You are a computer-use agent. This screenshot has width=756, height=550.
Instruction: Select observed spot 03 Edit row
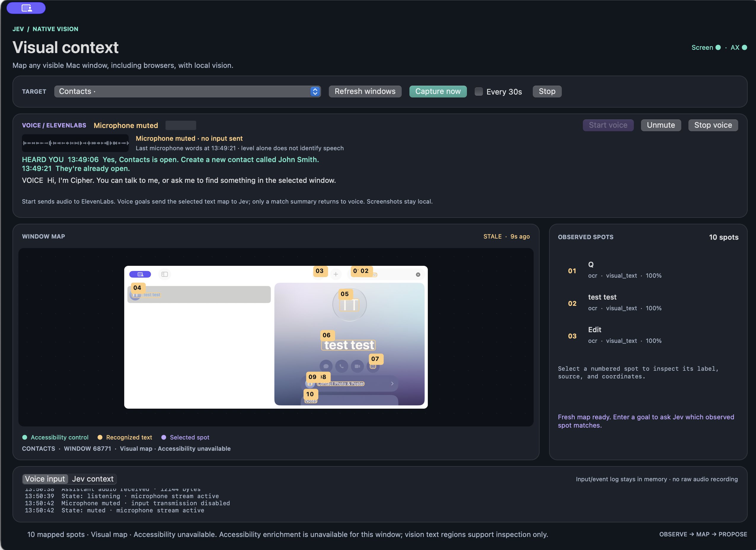tap(648, 335)
